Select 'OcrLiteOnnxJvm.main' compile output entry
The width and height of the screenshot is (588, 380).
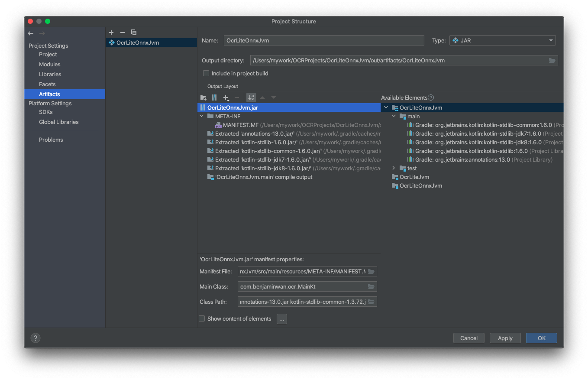tap(289, 177)
